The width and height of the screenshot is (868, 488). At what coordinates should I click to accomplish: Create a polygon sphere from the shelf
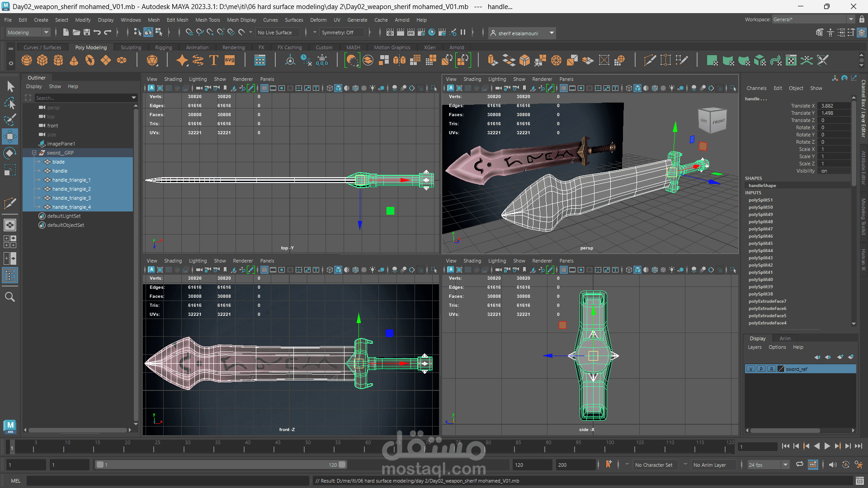coord(27,60)
